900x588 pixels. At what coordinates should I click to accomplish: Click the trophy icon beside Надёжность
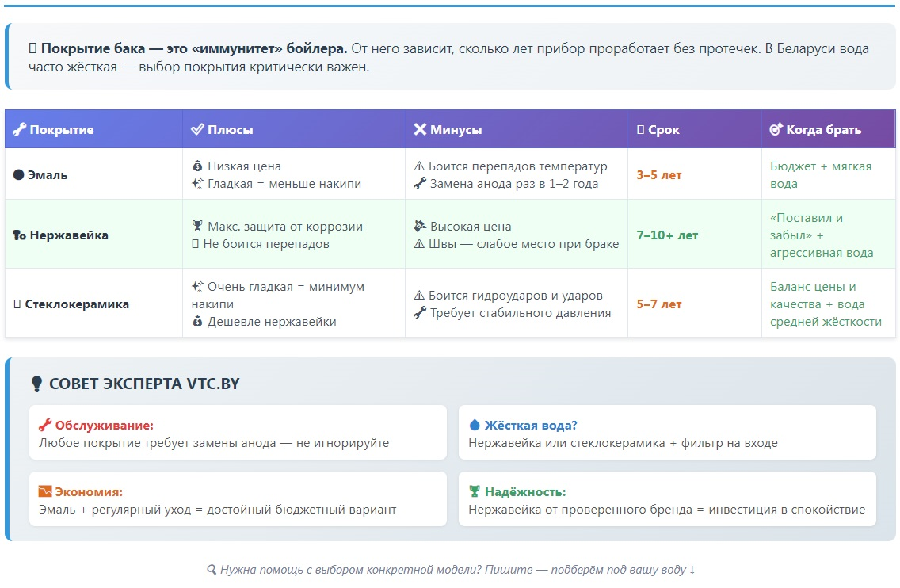[x=475, y=492]
